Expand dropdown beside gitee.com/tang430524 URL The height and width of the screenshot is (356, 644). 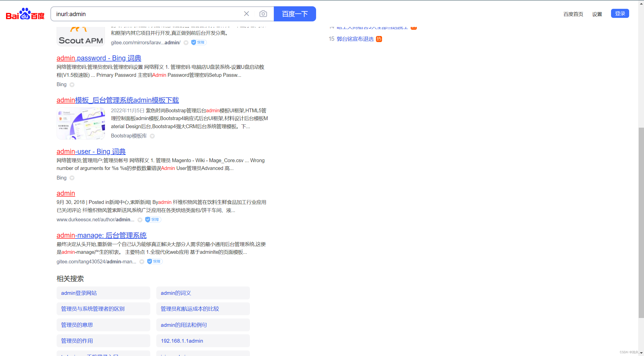142,262
